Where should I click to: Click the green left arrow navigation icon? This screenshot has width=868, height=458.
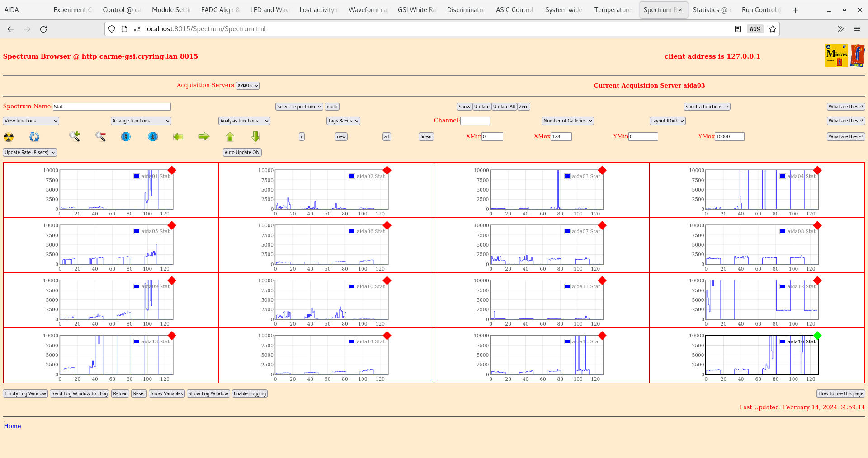tap(178, 137)
